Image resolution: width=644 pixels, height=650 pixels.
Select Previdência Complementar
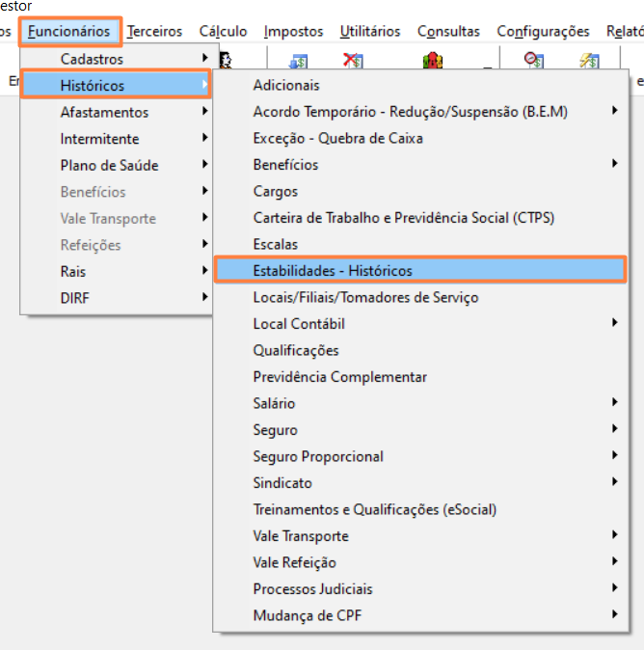click(339, 377)
